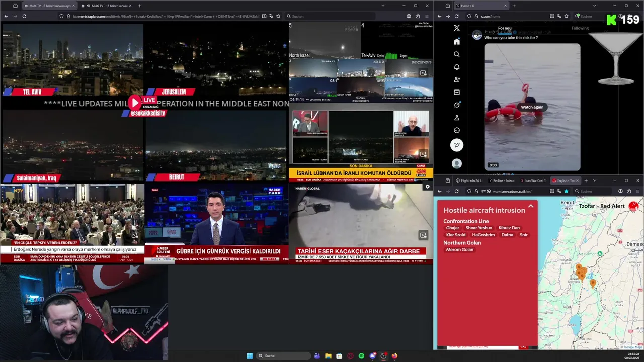This screenshot has height=362, width=644.
Task: Open X Home icon in sidebar
Action: (x=457, y=41)
